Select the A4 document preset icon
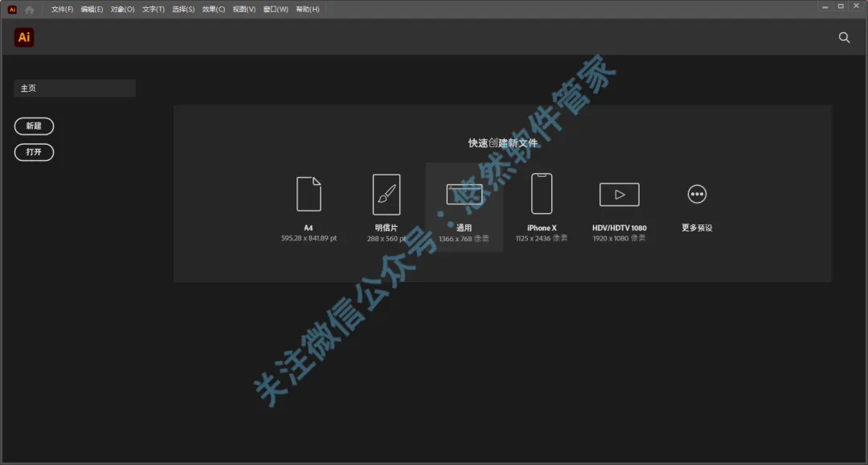Screen dimensions: 868x465 [309, 194]
